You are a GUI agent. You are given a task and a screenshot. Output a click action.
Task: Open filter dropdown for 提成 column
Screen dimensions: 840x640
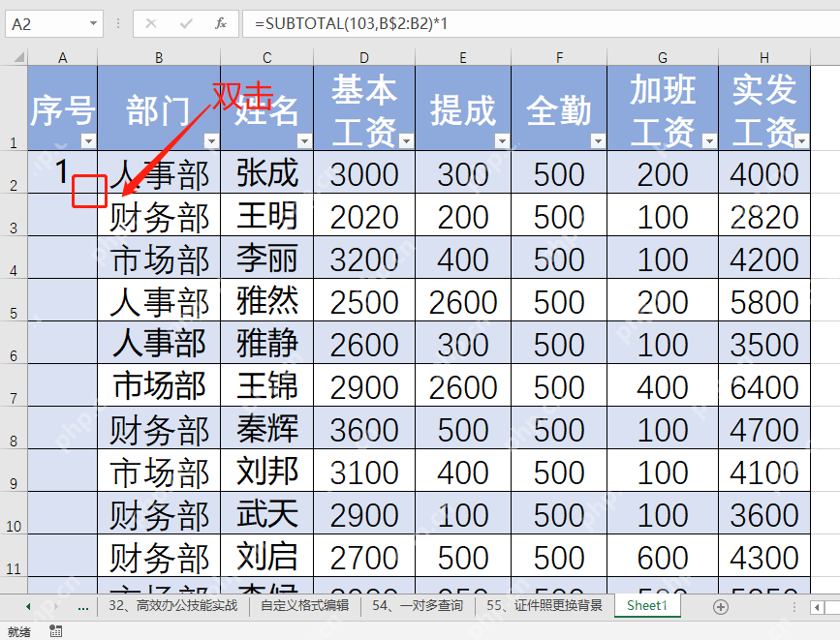pyautogui.click(x=502, y=141)
